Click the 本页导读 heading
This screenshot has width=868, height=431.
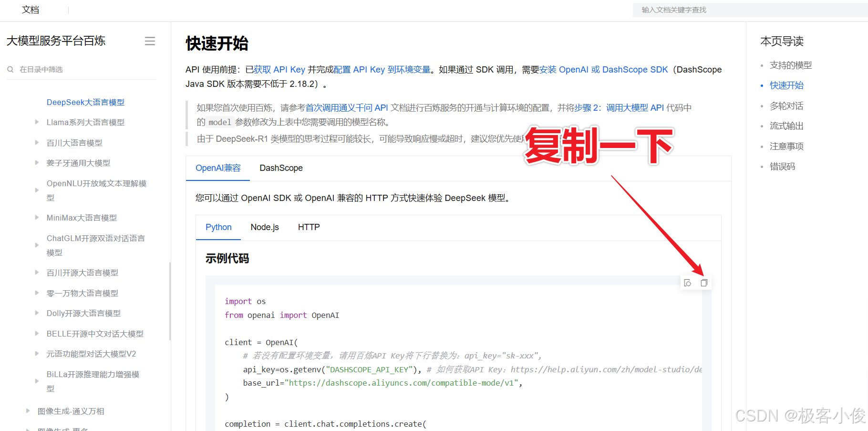tap(782, 42)
